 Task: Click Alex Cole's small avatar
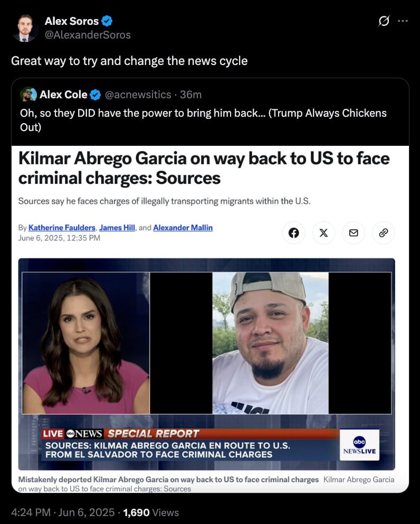coord(28,95)
